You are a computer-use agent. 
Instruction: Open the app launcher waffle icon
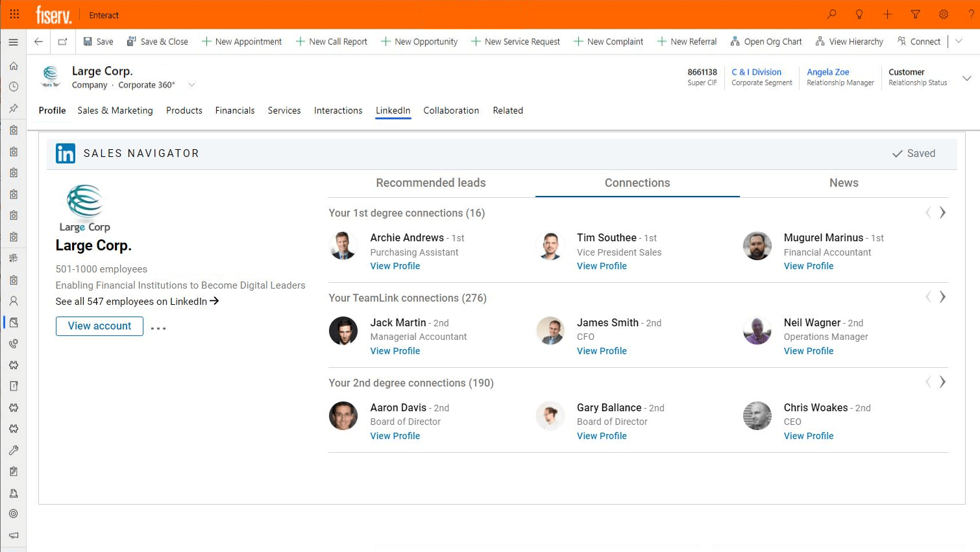[x=14, y=14]
